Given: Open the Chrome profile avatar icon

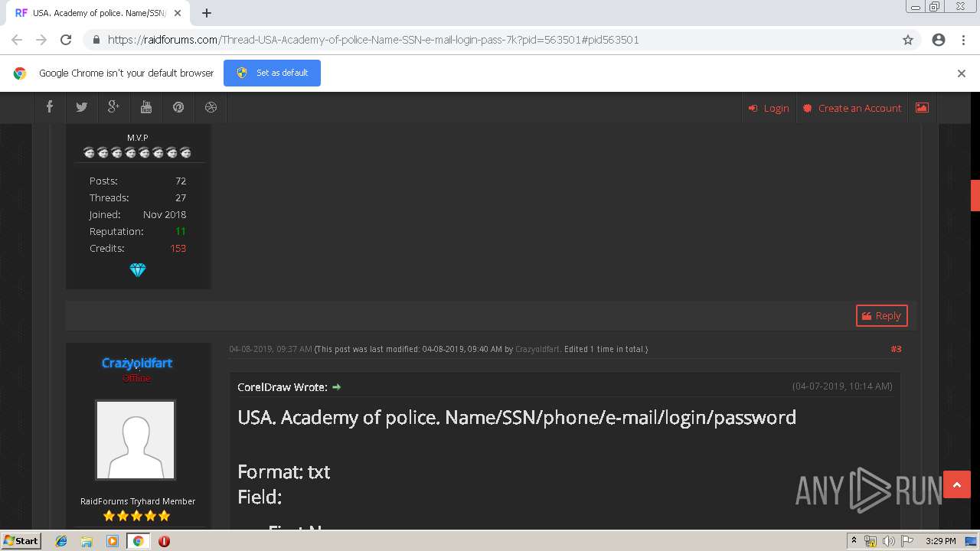Looking at the screenshot, I should click(939, 40).
